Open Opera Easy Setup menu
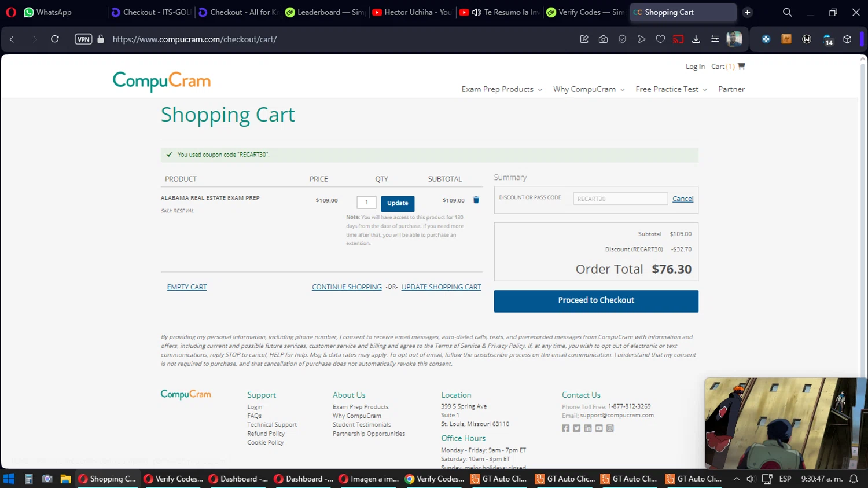Viewport: 868px width, 488px height. [715, 39]
